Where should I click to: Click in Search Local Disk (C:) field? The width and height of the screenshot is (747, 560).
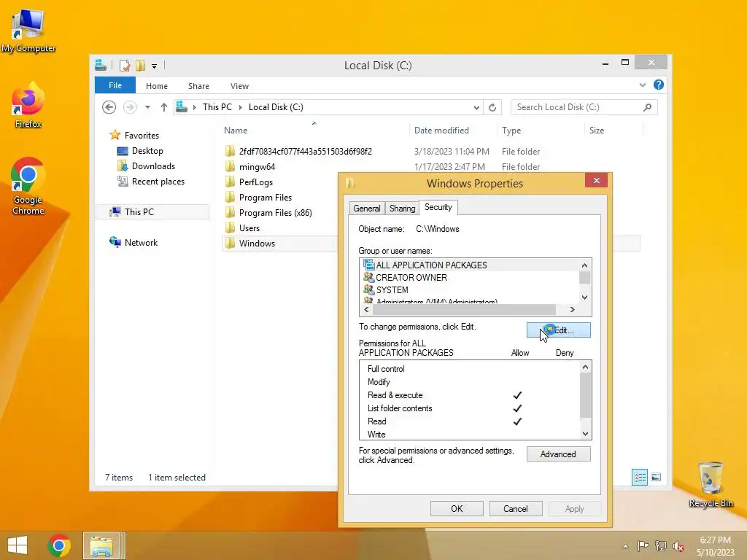tap(584, 107)
